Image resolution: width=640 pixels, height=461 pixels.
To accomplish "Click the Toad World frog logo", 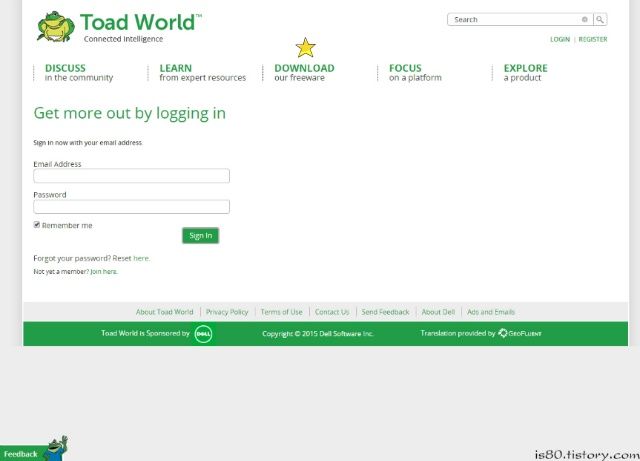I will [x=56, y=27].
